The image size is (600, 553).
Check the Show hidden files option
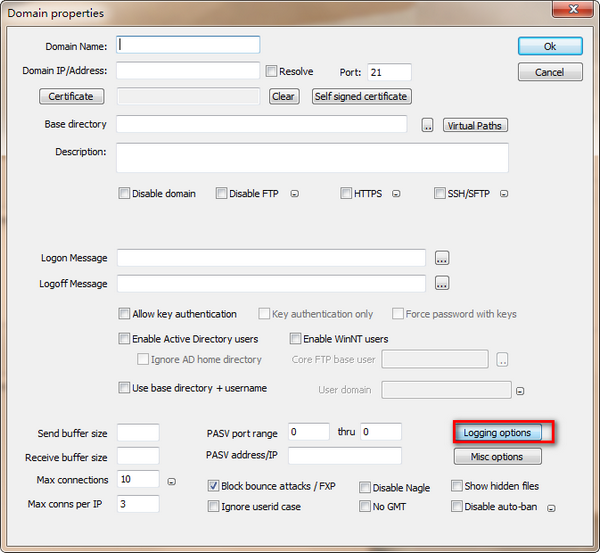point(457,486)
